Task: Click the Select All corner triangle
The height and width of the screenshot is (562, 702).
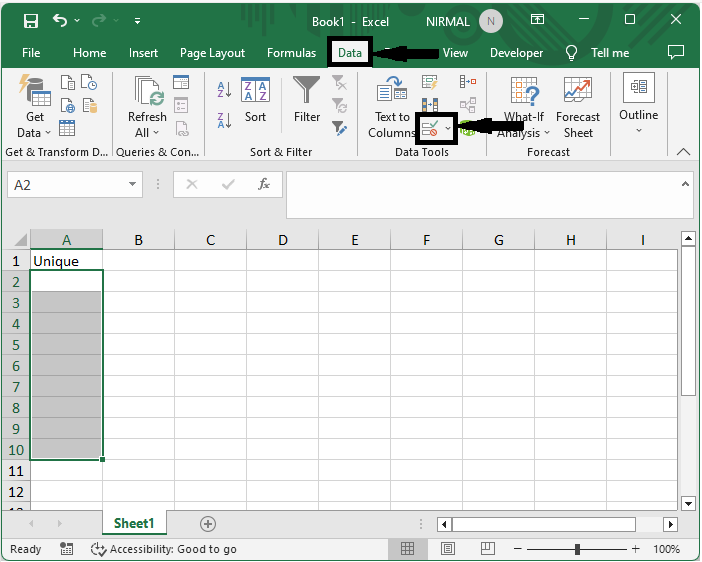Action: [20, 240]
